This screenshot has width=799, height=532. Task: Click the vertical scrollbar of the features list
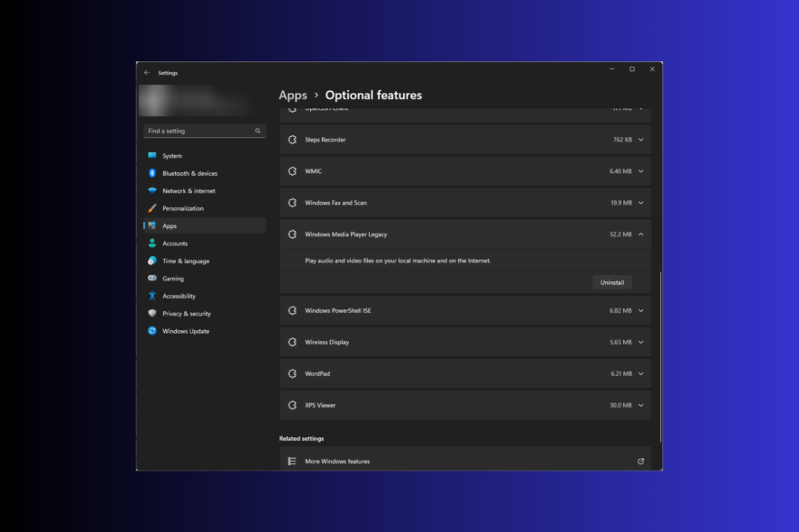pyautogui.click(x=660, y=357)
